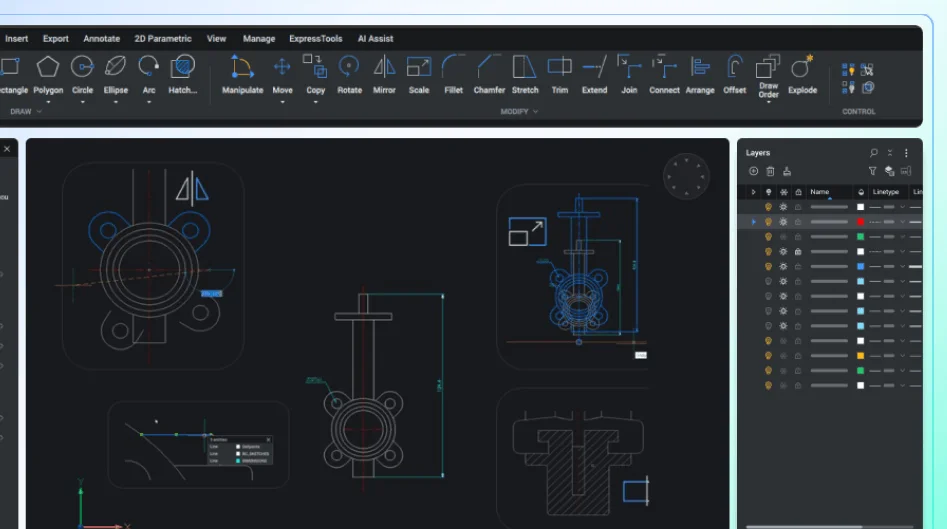
Task: Delete layer using the trash button
Action: (770, 171)
